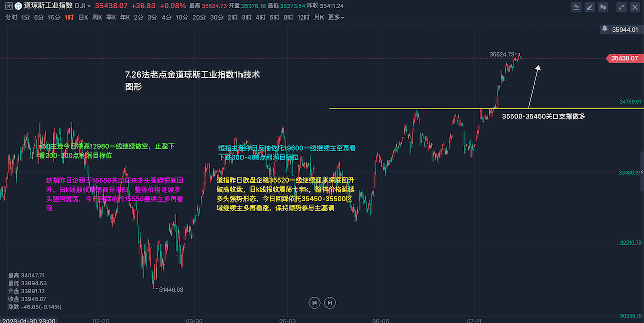Select the 15分 interval tab

pos(54,17)
